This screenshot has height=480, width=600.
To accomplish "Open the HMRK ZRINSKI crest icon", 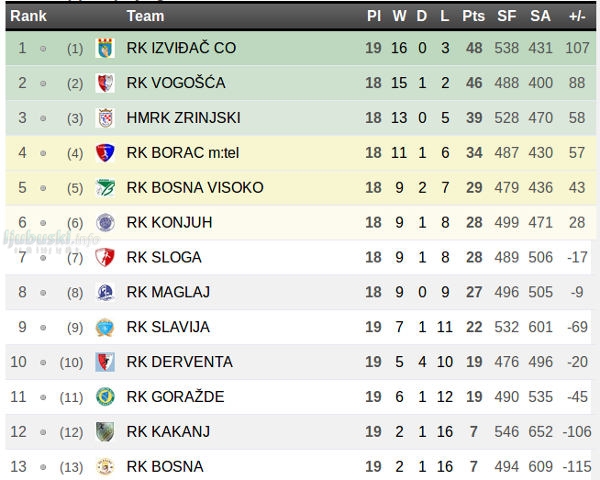I will coord(105,118).
